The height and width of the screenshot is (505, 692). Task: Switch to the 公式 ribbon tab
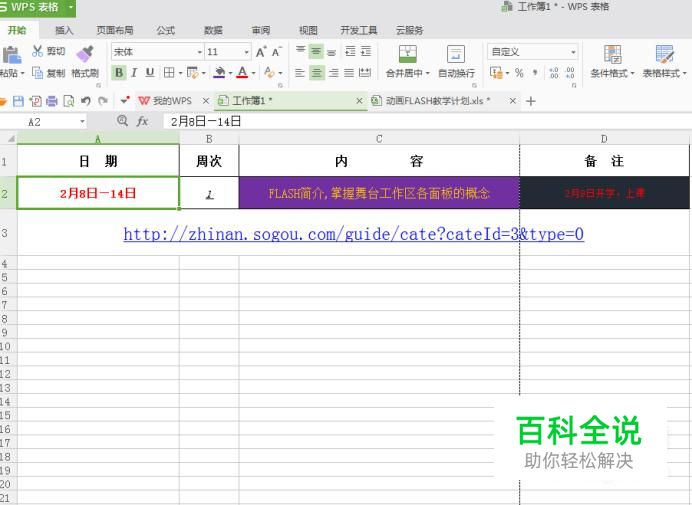(165, 30)
